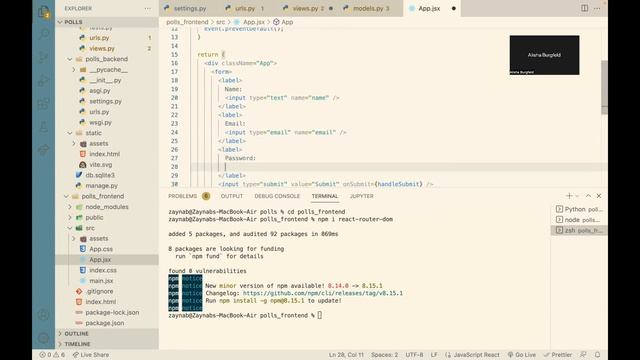Open views.py in the explorer
Image resolution: width=640 pixels, height=360 pixels.
[x=107, y=49]
